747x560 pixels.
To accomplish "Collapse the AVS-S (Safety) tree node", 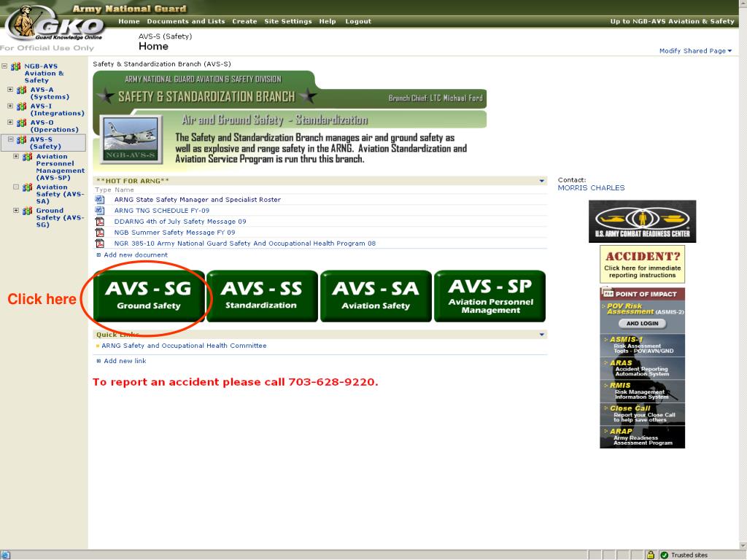I will (x=10, y=139).
